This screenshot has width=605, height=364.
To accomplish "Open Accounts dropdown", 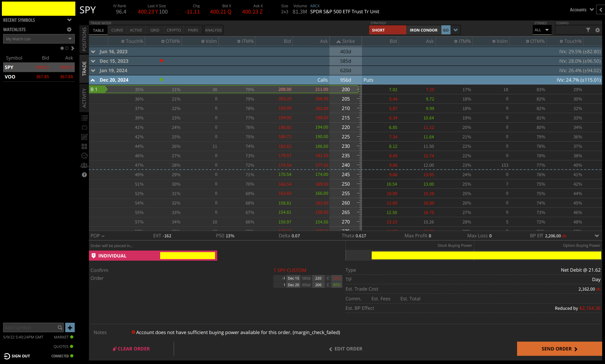I will tap(581, 10).
